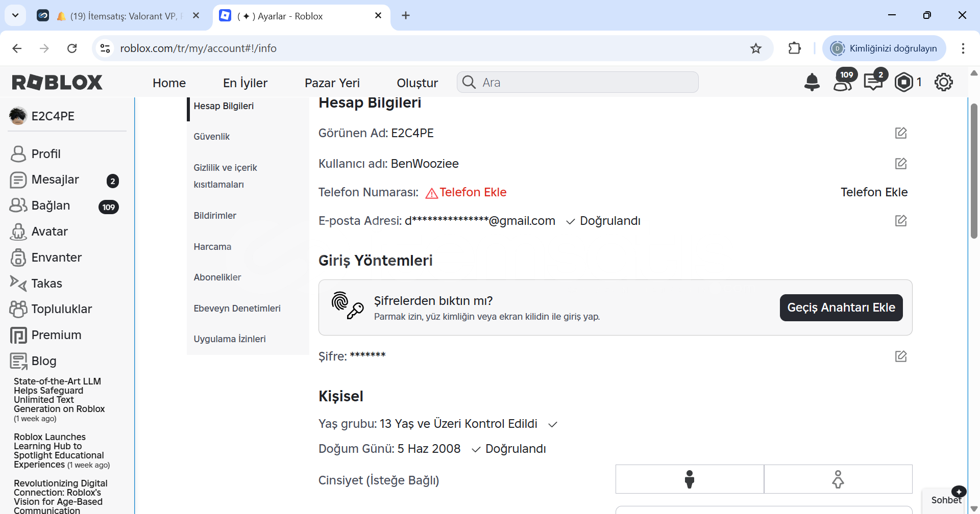The image size is (980, 514).
Task: Reload the page
Action: (x=72, y=48)
